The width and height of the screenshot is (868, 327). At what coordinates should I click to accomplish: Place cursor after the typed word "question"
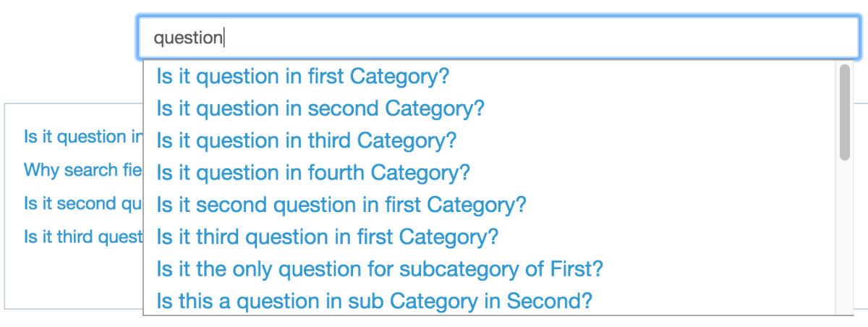coord(224,38)
